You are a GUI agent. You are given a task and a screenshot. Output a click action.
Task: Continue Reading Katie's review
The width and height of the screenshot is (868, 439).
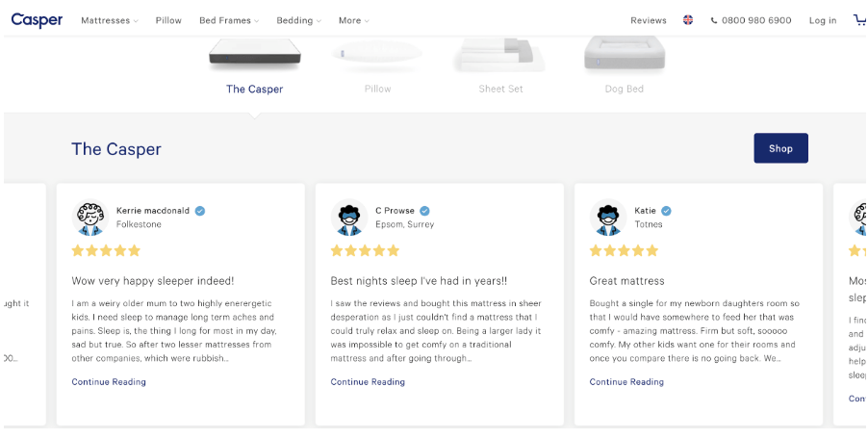pyautogui.click(x=626, y=382)
